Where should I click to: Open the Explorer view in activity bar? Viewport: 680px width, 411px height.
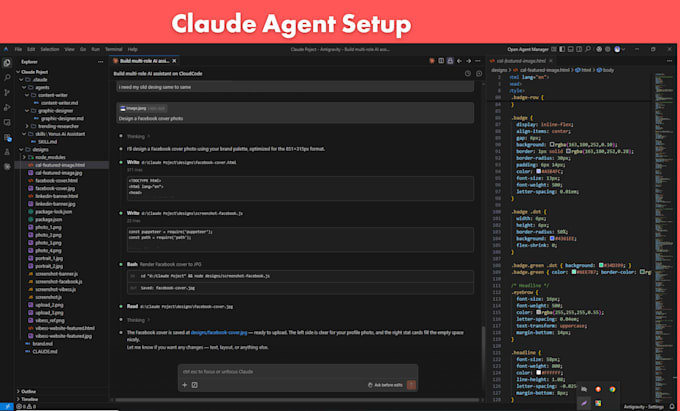pos(7,63)
